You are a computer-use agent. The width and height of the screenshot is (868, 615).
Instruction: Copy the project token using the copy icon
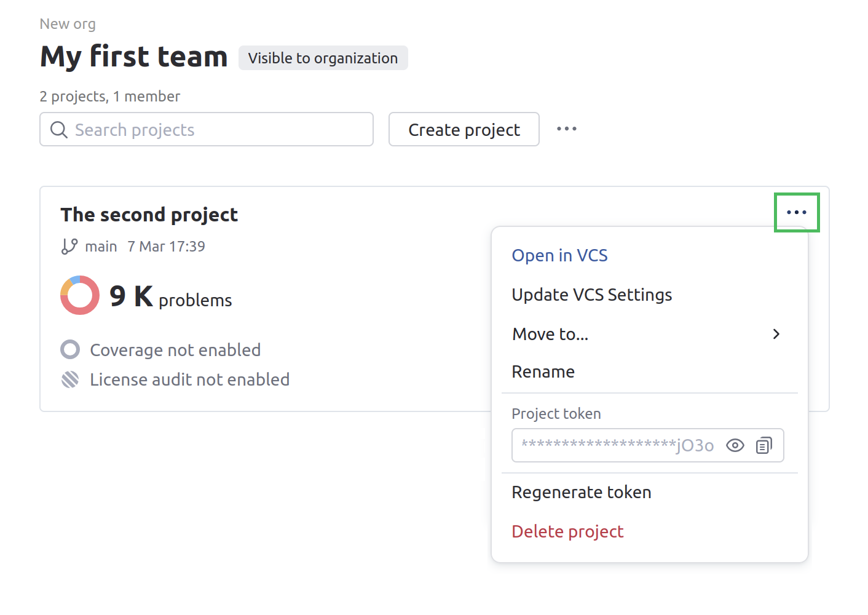(x=764, y=445)
